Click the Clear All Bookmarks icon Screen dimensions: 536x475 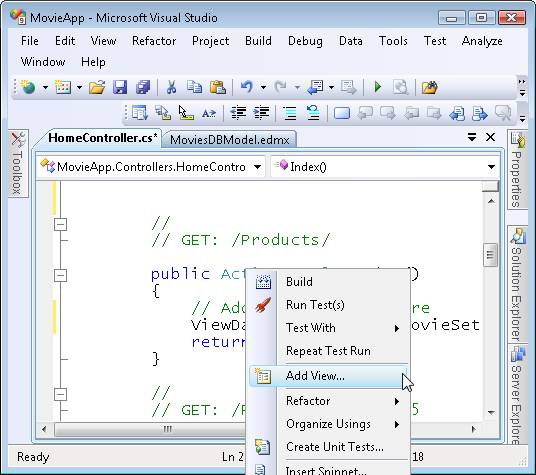coord(503,113)
